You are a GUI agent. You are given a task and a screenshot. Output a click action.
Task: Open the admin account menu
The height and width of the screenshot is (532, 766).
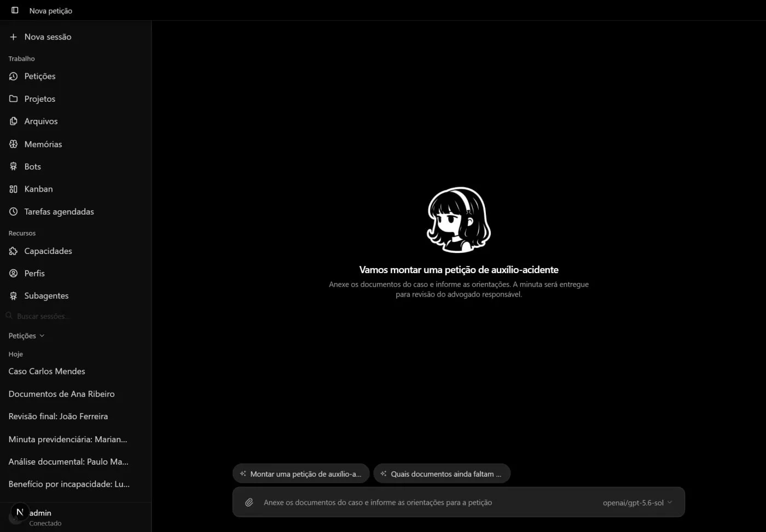tap(76, 517)
